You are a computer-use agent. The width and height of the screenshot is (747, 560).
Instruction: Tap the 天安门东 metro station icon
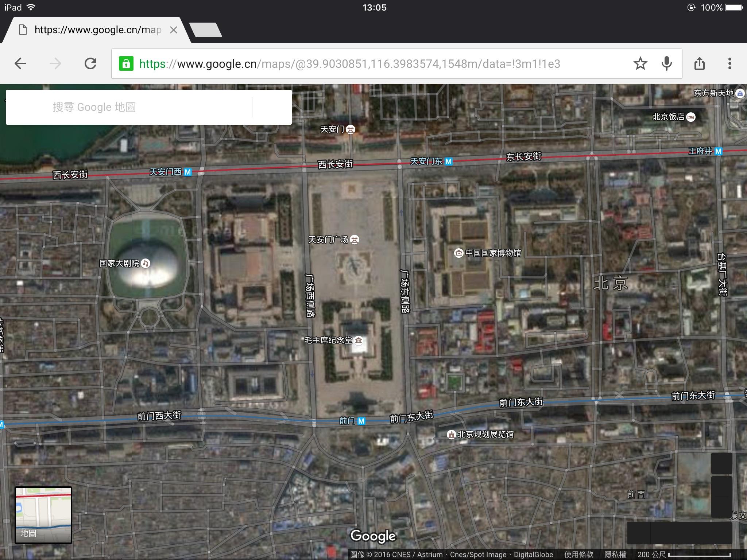[449, 162]
